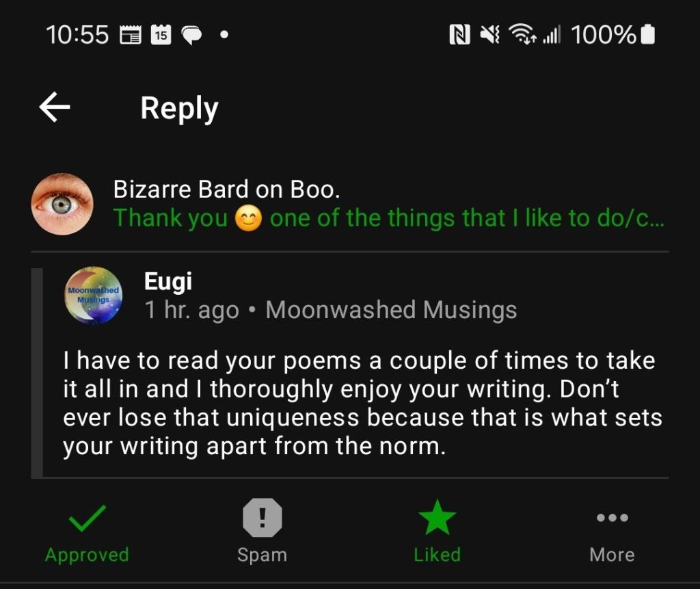Tap the battery status icon
This screenshot has width=700, height=589.
coord(648,35)
